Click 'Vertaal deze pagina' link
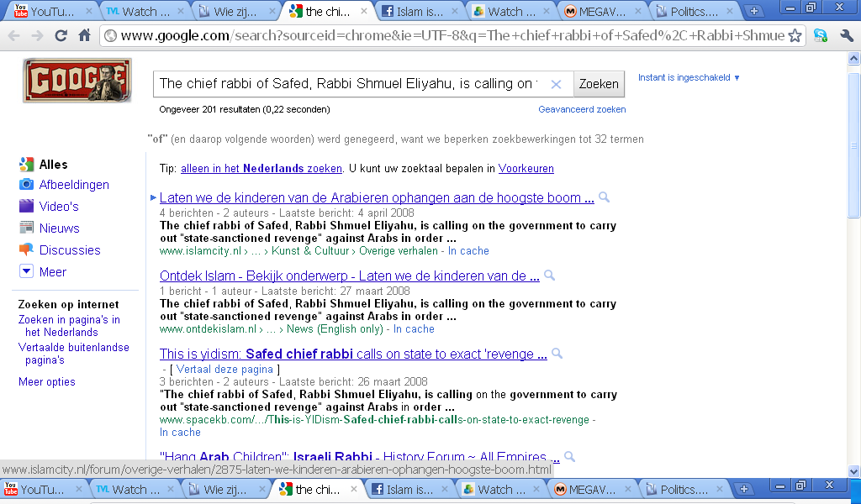Viewport: 861px width, 504px height. click(224, 369)
